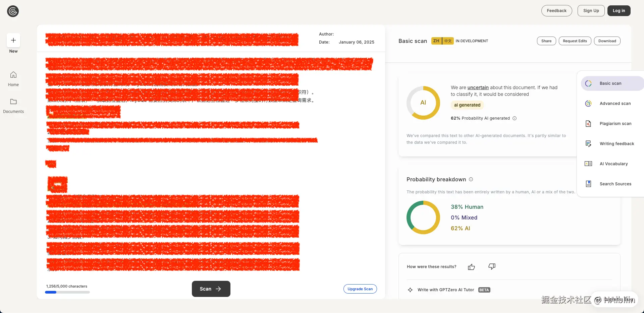The height and width of the screenshot is (313, 644).
Task: Give thumbs up for the results
Action: (x=471, y=267)
